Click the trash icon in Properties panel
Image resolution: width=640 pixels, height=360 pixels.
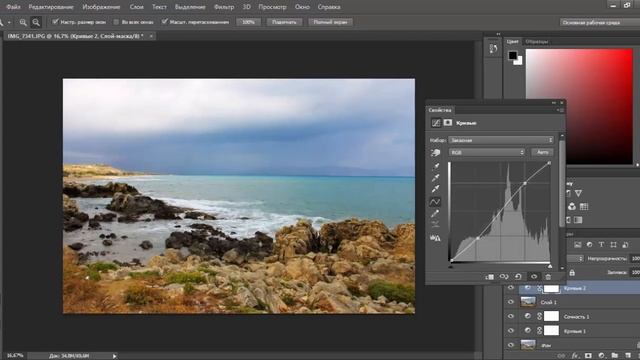pos(548,277)
